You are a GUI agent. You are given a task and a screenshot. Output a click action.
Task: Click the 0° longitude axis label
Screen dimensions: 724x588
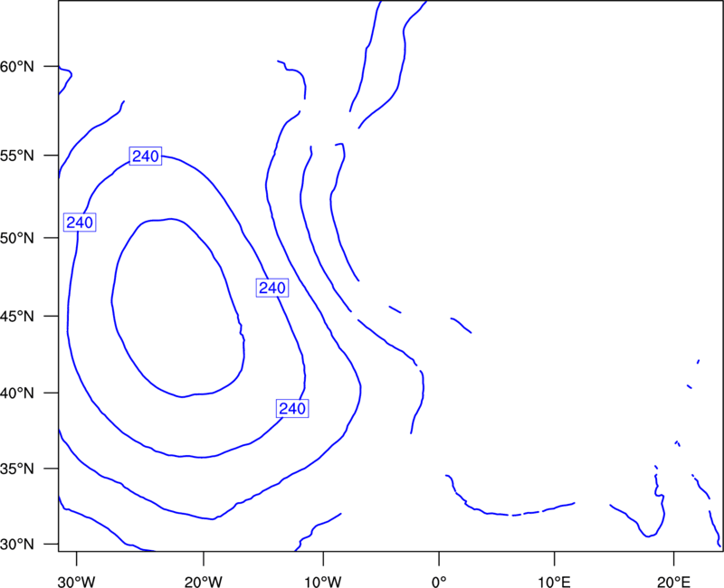(439, 582)
